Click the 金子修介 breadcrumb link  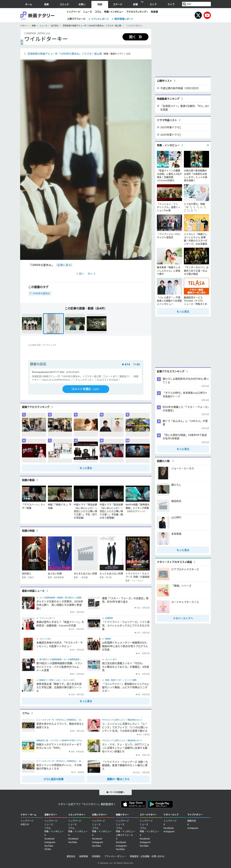coord(55,26)
